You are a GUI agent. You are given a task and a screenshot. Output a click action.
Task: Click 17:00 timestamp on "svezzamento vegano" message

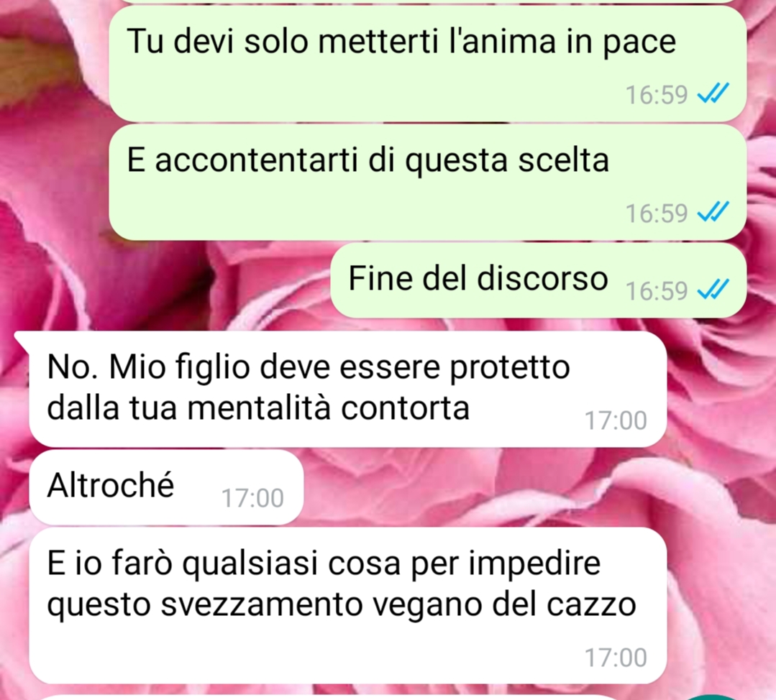(616, 658)
